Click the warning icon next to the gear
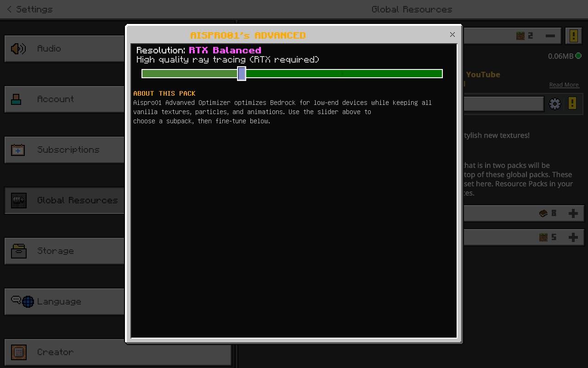 point(572,103)
